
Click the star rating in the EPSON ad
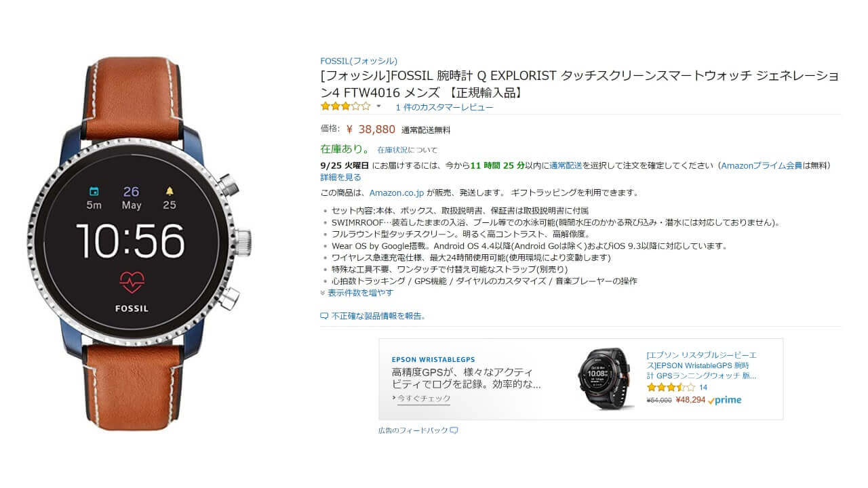pyautogui.click(x=671, y=388)
